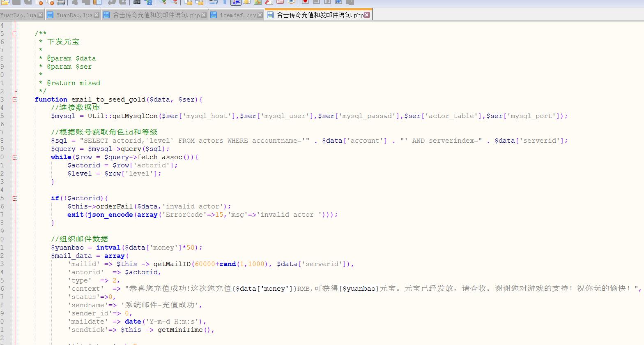
Task: Collapse the docblock comment fold marker
Action: [x=15, y=34]
